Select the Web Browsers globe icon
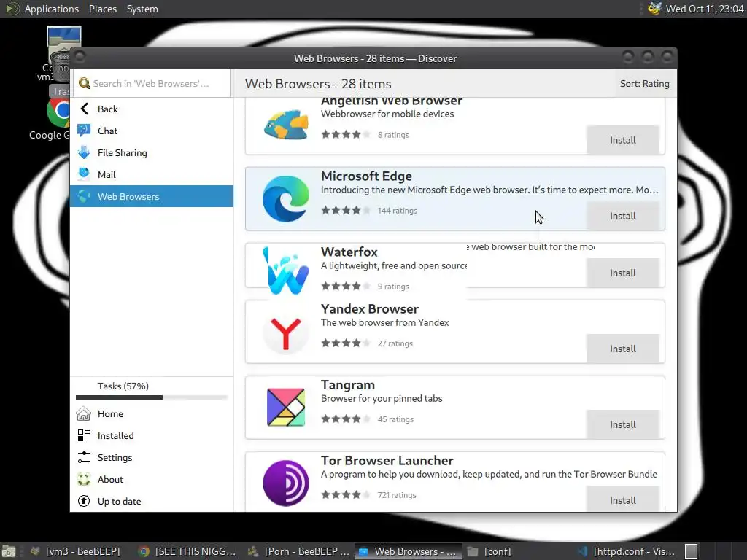Screen dimensions: 747x560 click(x=84, y=196)
